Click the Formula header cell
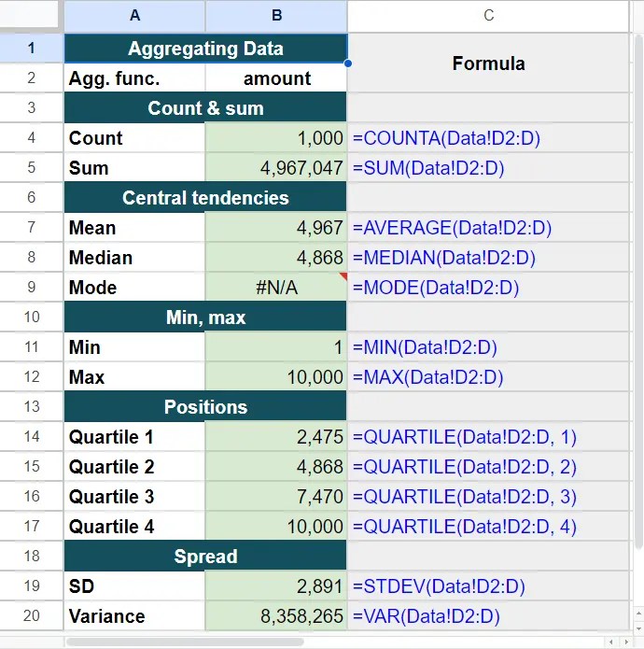Viewport: 644px width, 649px height. pos(488,63)
